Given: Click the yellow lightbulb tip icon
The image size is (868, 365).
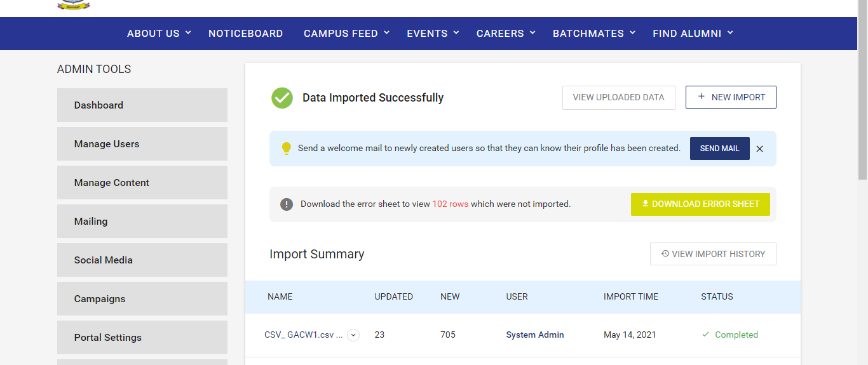Looking at the screenshot, I should point(286,148).
